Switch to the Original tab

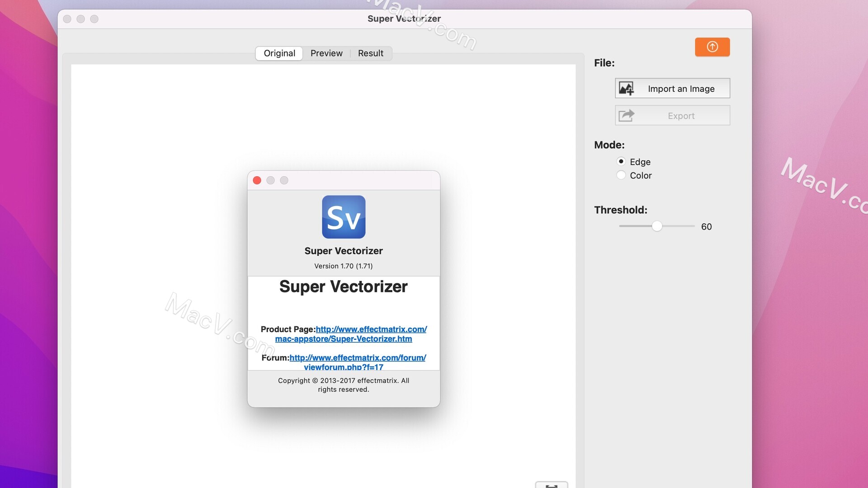[x=279, y=53]
